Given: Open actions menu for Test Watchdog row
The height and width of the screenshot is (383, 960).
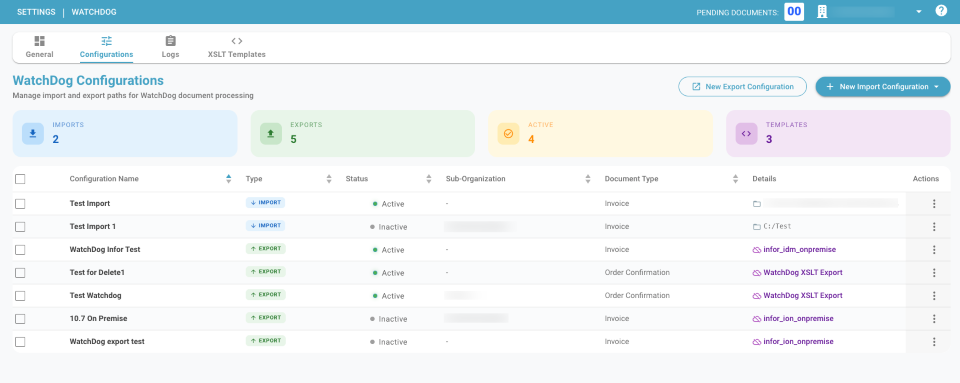Looking at the screenshot, I should 934,296.
